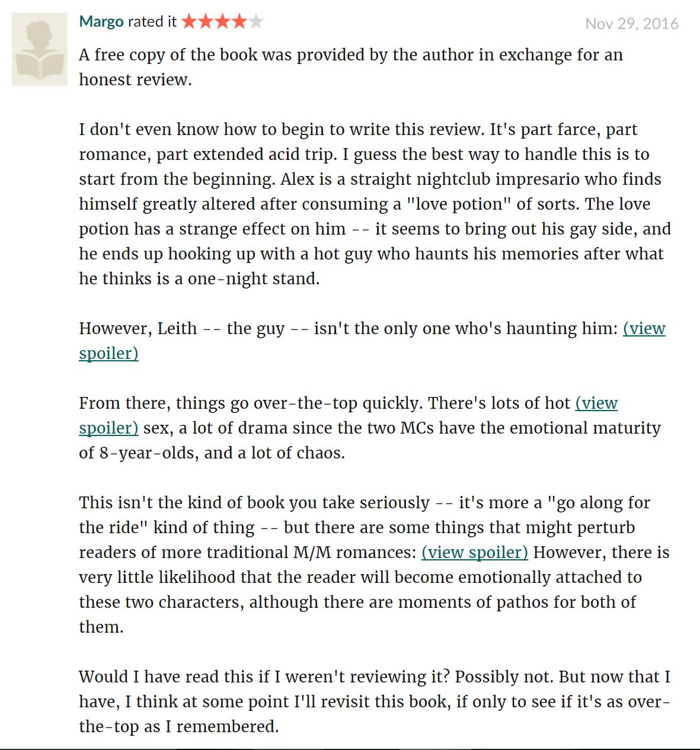This screenshot has height=750, width=700.
Task: Click the paragraph starting 'I don't even know'
Action: 375,204
